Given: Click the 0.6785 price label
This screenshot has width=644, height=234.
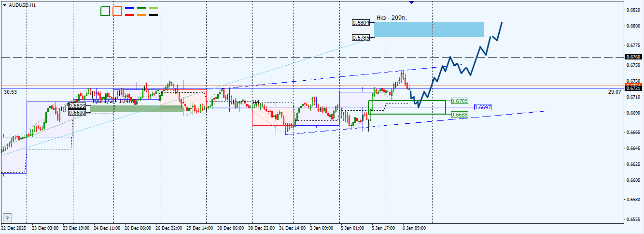Looking at the screenshot, I should [x=361, y=37].
